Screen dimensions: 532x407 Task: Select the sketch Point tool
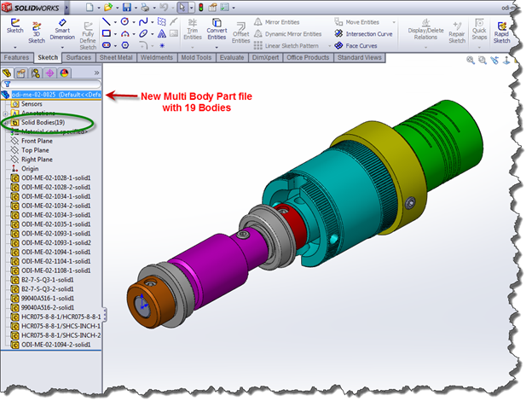pos(162,45)
